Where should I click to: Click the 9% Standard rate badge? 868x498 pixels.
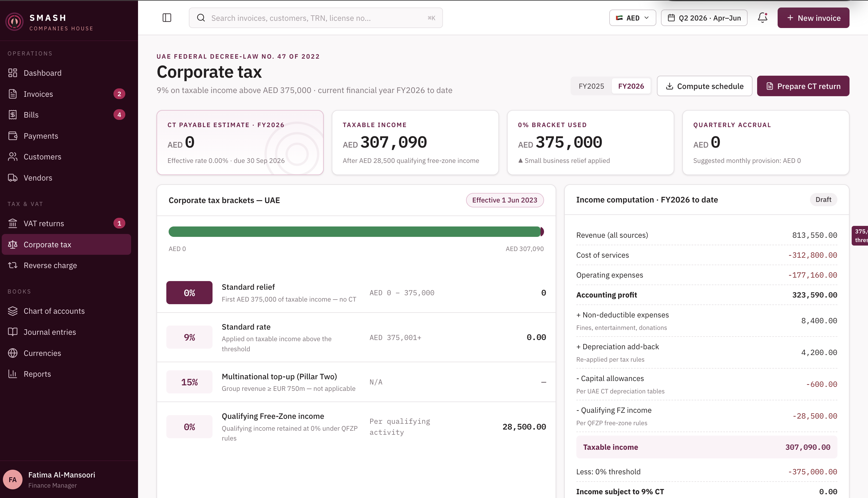[x=189, y=337]
